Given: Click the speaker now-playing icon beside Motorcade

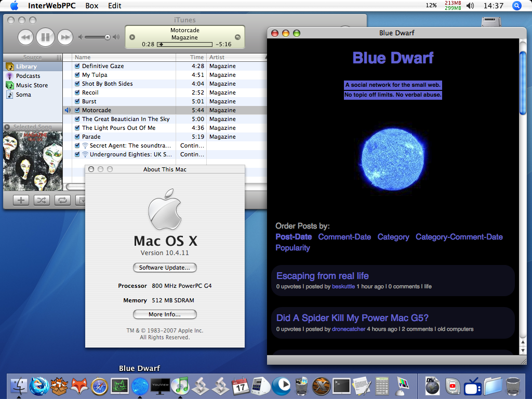Looking at the screenshot, I should click(68, 110).
